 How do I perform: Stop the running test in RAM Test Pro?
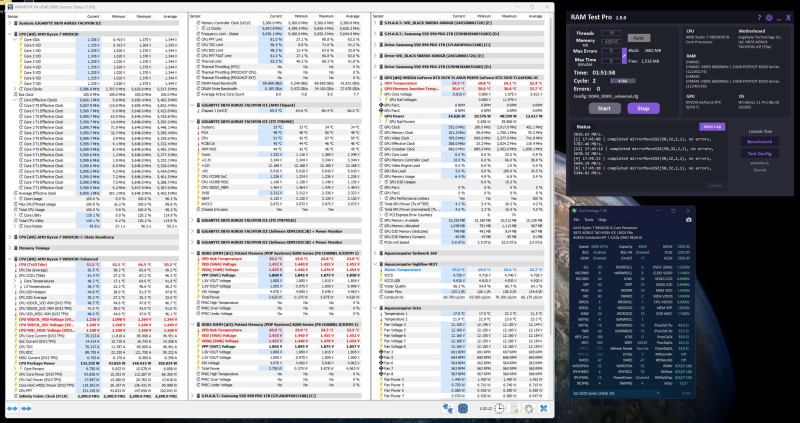click(643, 108)
